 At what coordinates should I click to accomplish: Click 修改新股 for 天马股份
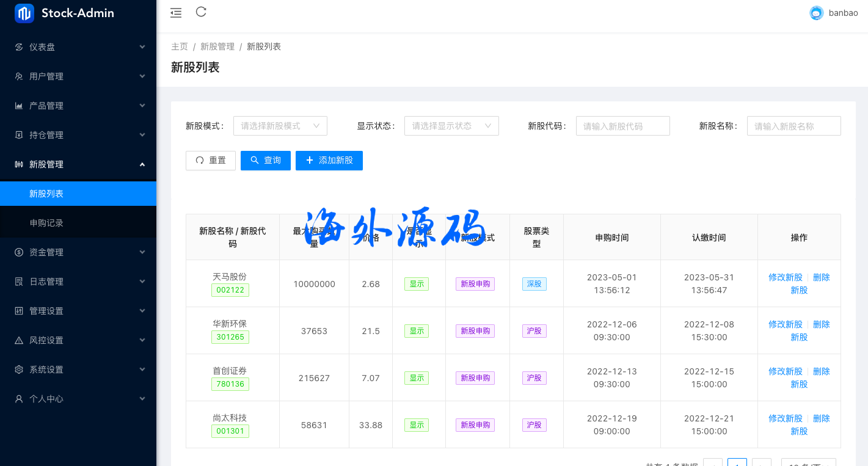click(x=786, y=277)
